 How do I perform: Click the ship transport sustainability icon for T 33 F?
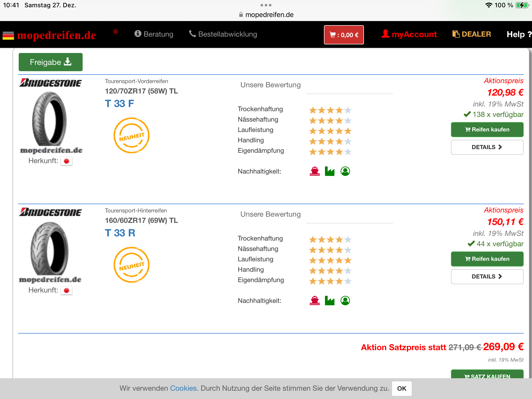click(x=315, y=171)
